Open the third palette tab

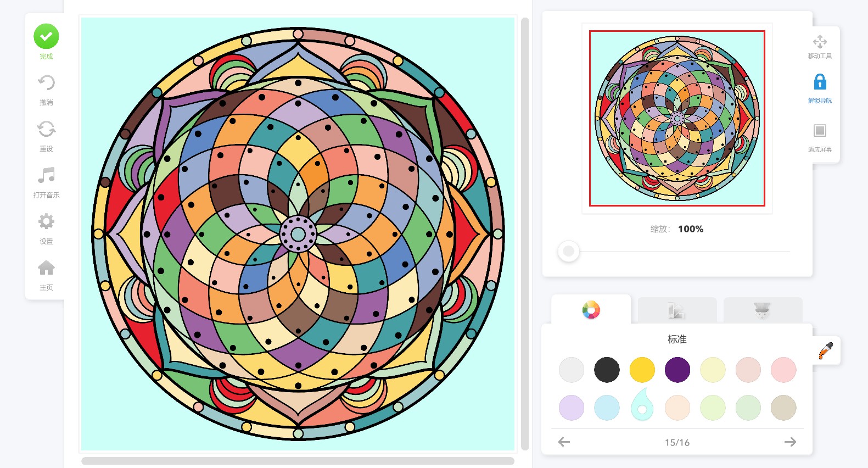763,311
